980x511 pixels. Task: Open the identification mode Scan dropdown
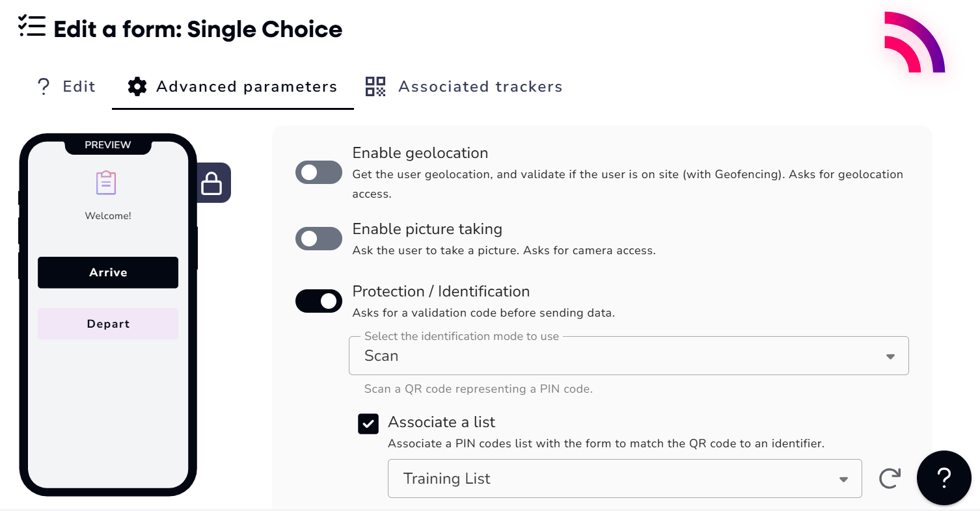pyautogui.click(x=628, y=356)
